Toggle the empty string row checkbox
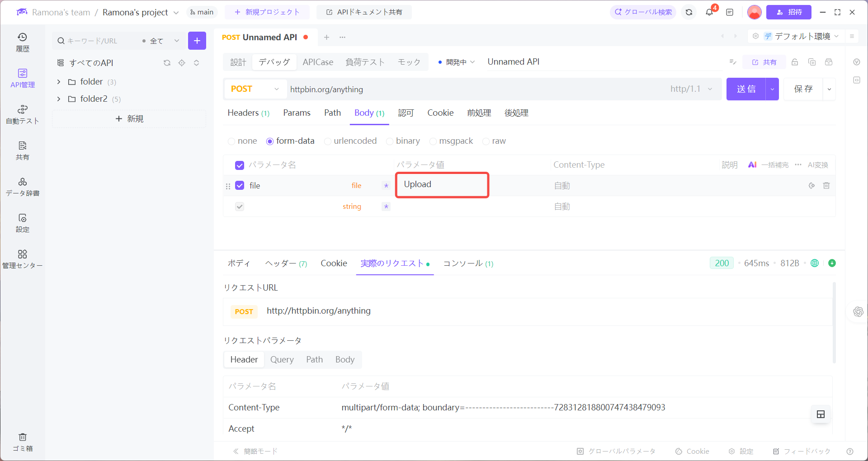The image size is (868, 461). tap(240, 207)
